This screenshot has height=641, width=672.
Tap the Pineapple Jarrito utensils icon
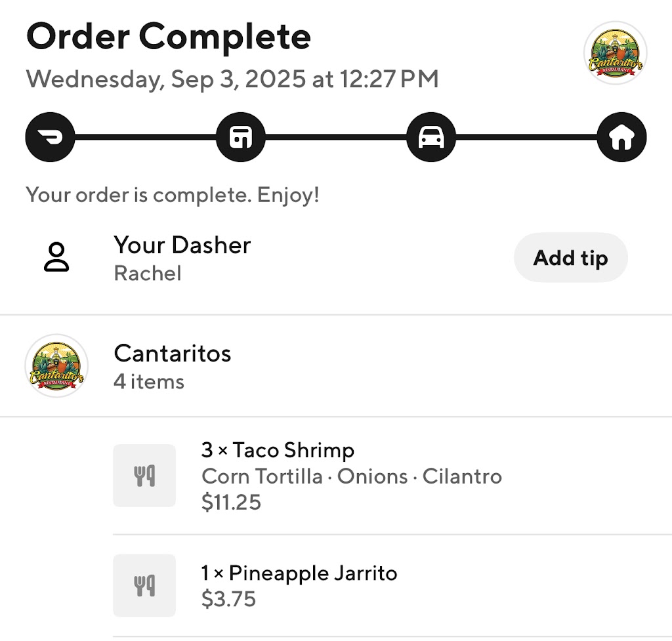click(144, 585)
